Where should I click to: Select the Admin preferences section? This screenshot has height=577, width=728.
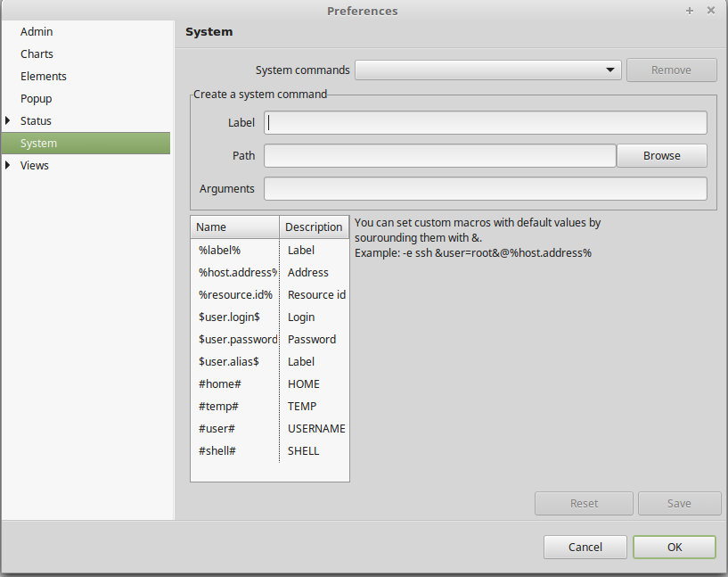click(37, 31)
